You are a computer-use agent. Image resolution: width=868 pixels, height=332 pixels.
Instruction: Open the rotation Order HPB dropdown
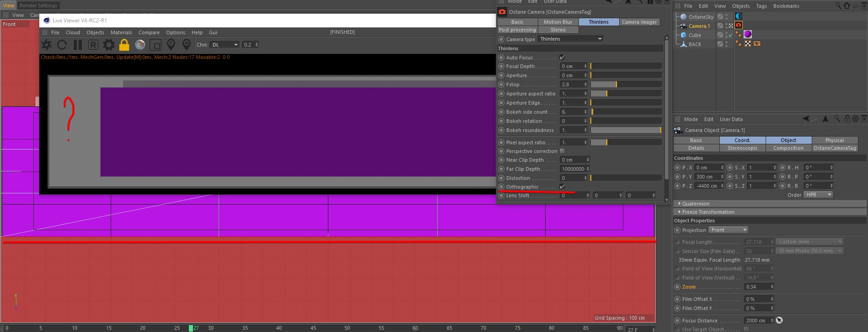tap(819, 195)
